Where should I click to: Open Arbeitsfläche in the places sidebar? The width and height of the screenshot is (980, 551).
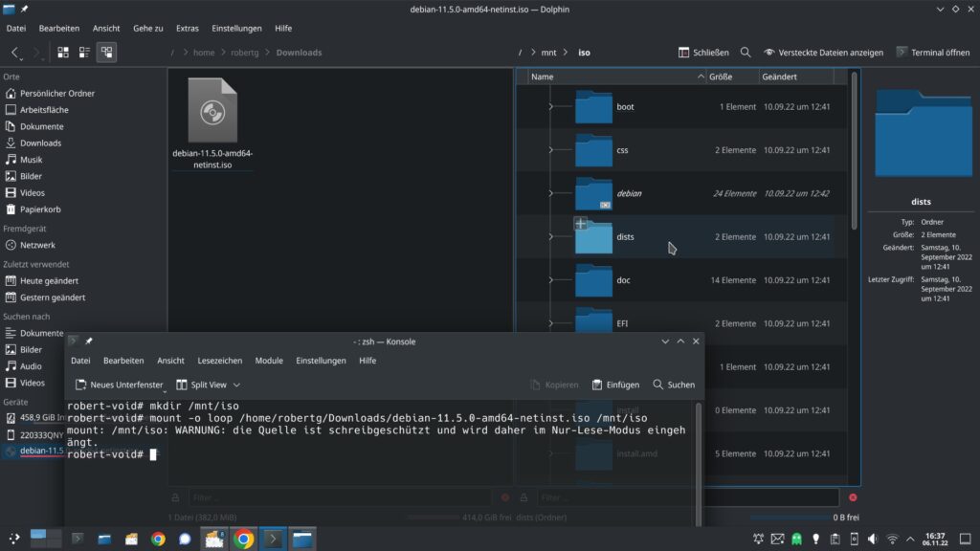37,110
